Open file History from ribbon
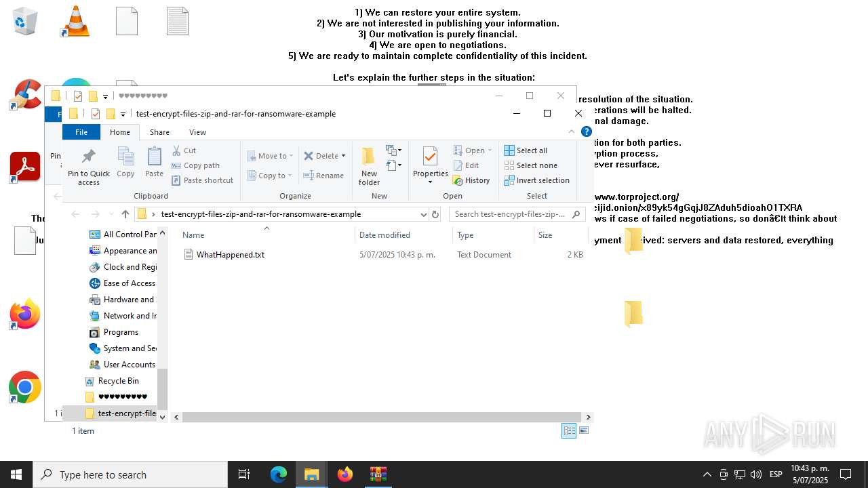868x488 pixels. (x=471, y=180)
